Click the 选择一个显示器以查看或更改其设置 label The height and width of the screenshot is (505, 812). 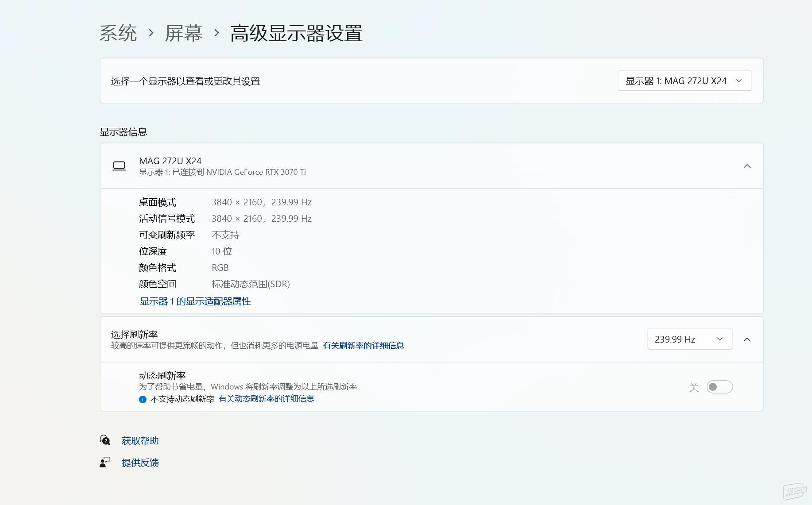pos(185,81)
